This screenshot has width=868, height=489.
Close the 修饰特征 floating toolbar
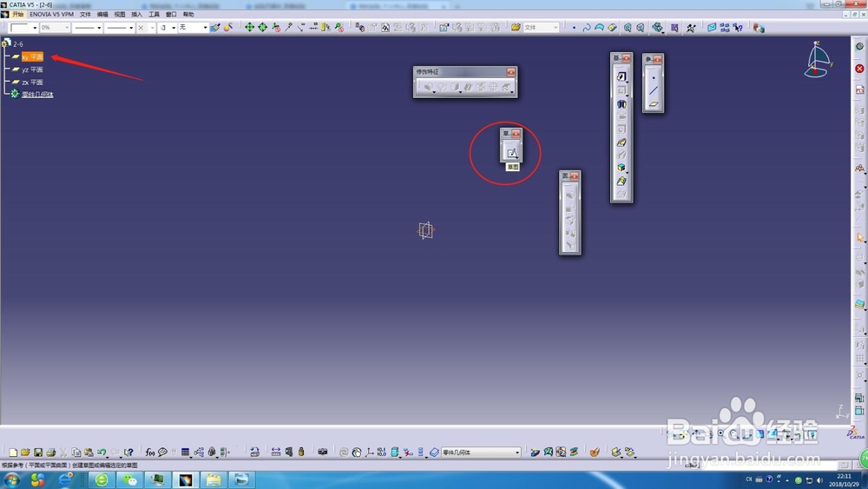pos(511,72)
